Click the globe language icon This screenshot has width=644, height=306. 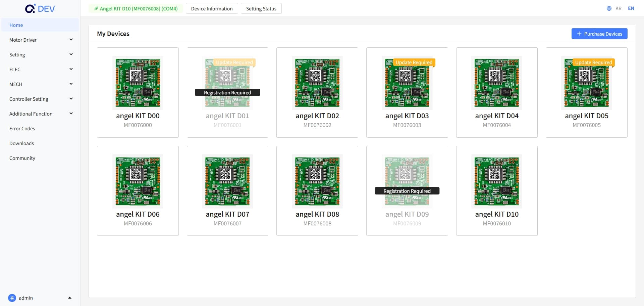click(x=609, y=8)
